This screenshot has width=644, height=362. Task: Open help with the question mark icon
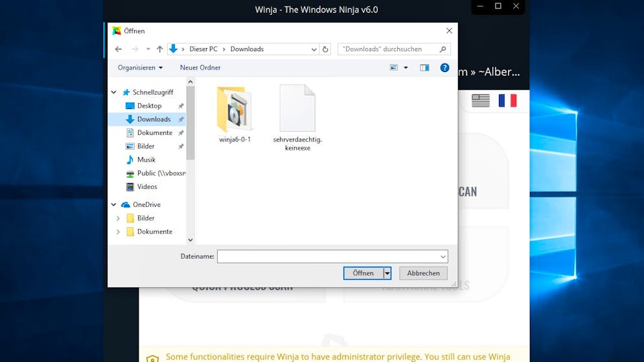(x=444, y=67)
